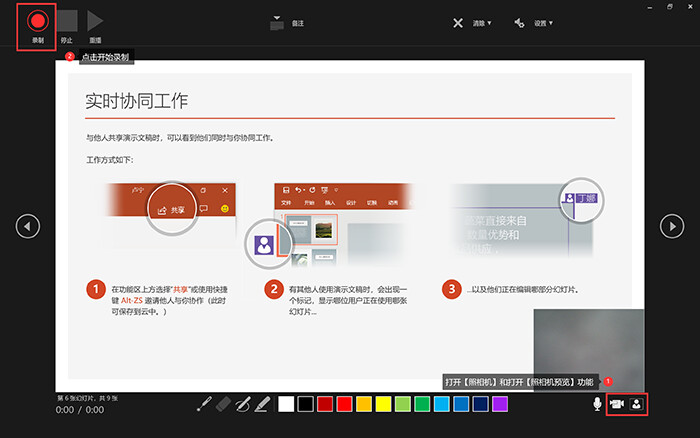
Task: Select the highlighter tool
Action: (262, 404)
